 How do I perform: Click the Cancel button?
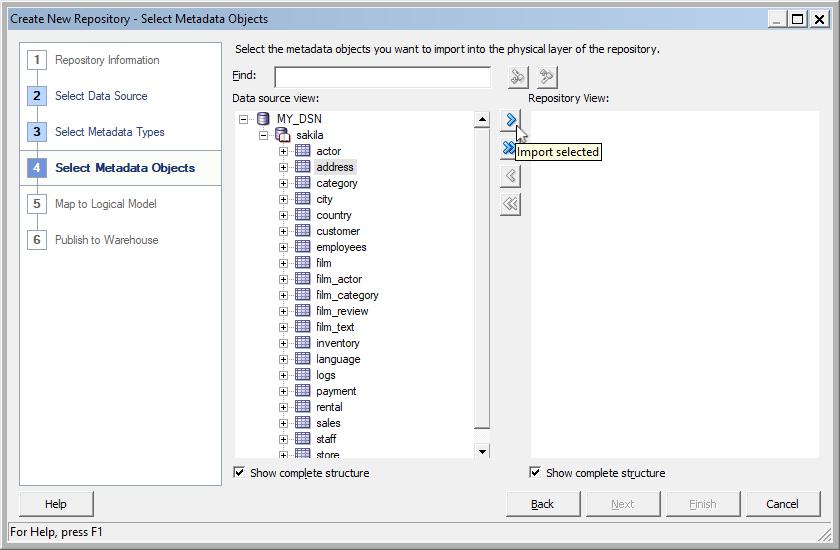(783, 504)
